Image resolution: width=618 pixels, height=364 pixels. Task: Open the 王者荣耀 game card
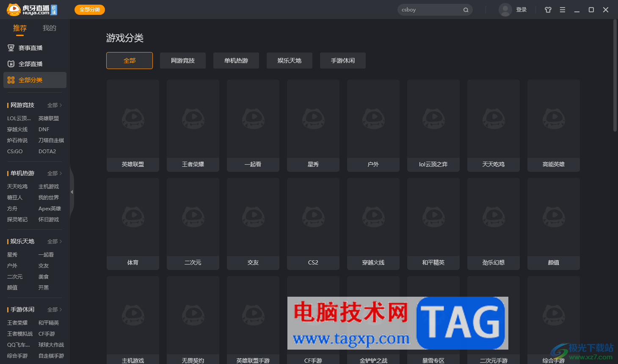tap(193, 126)
